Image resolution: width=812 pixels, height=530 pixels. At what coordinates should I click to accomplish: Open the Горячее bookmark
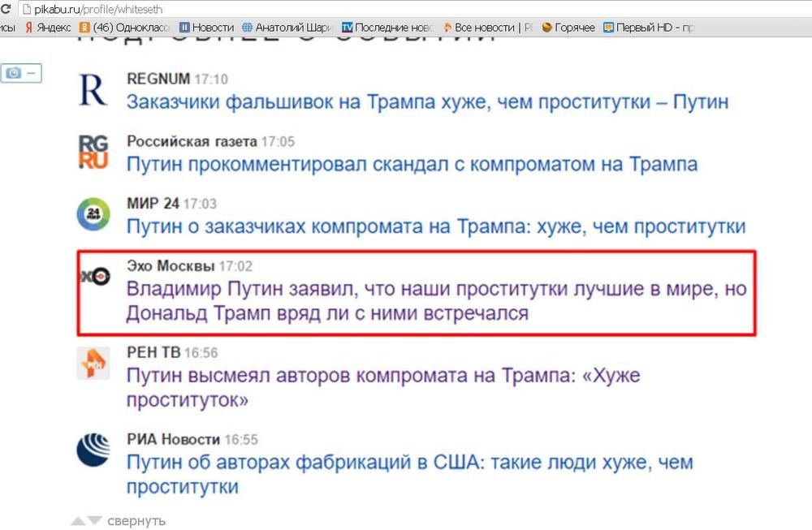(x=568, y=28)
